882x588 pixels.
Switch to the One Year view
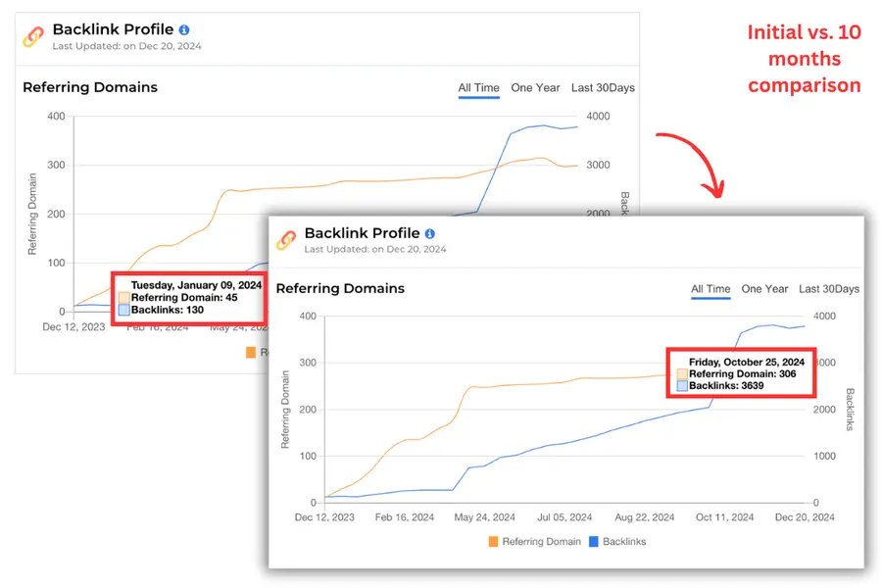pos(764,289)
